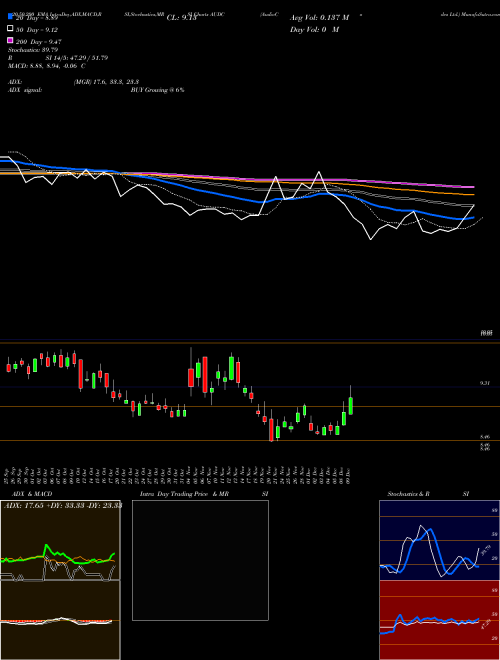Click the white 50 Day EMA legend swatch
Viewport: 500px width, 660px height.
point(10,29)
